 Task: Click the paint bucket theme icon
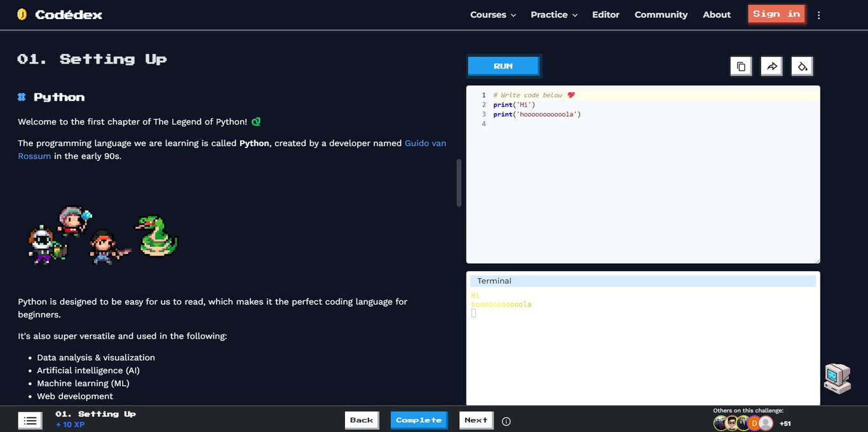[x=802, y=67]
